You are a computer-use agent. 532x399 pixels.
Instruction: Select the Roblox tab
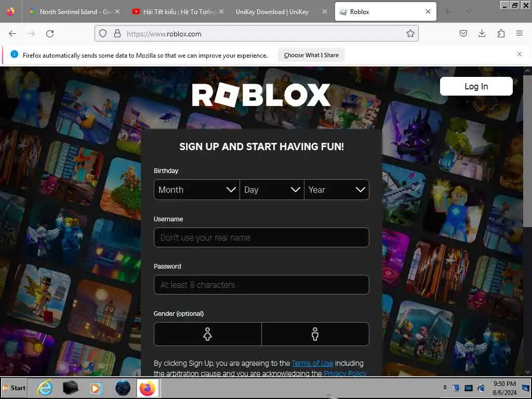(x=385, y=11)
